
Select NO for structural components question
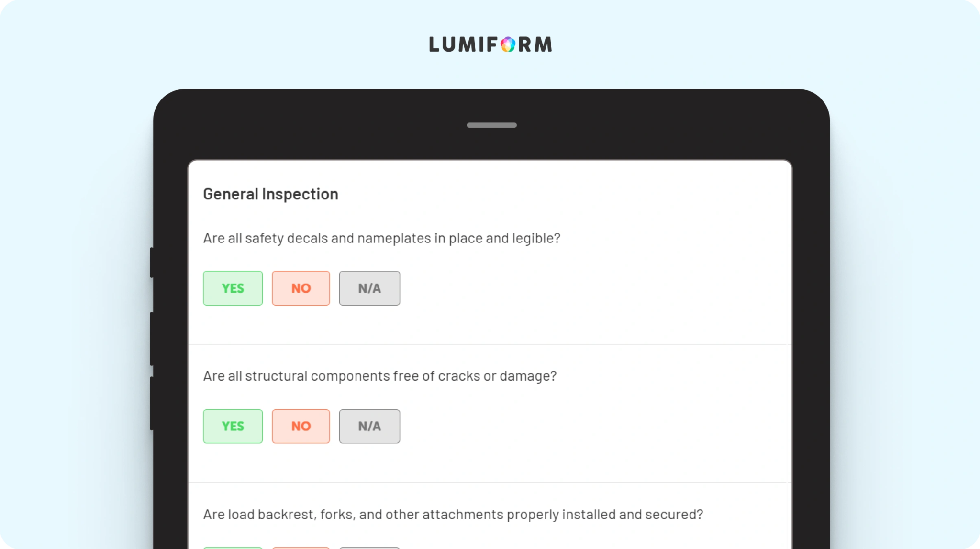click(x=301, y=426)
